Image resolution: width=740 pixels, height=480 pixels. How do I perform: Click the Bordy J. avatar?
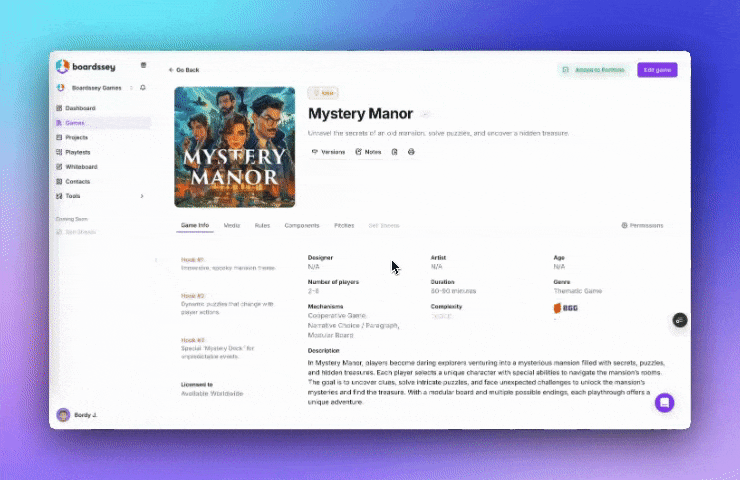[63, 415]
